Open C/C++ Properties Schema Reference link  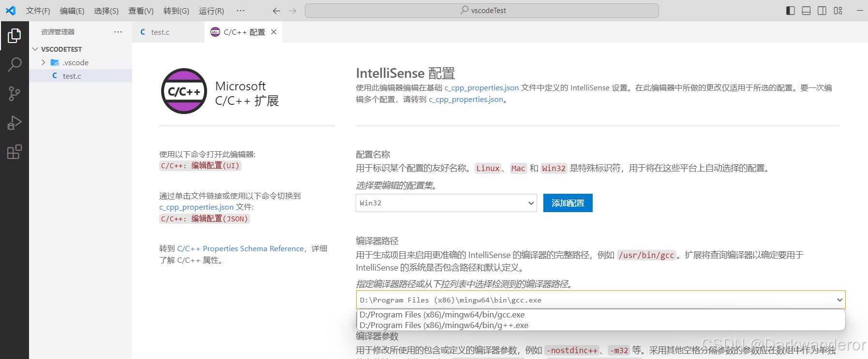(240, 249)
